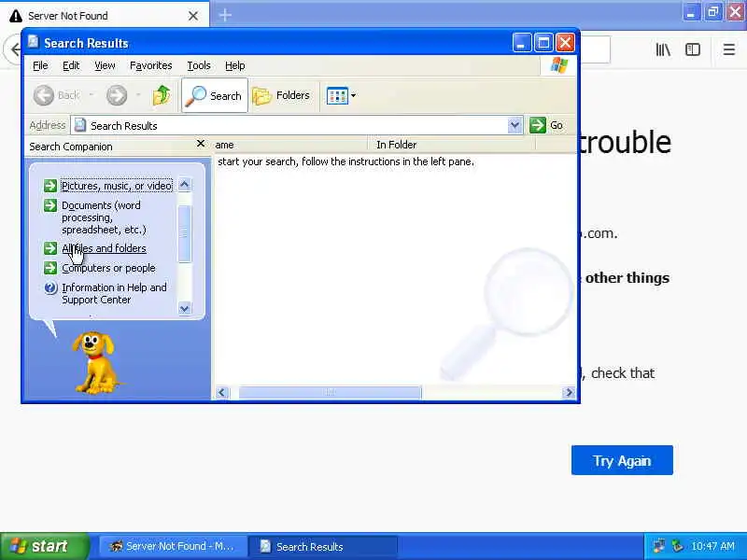Close the Server Not Found tab
Image resolution: width=747 pixels, height=560 pixels.
point(193,16)
